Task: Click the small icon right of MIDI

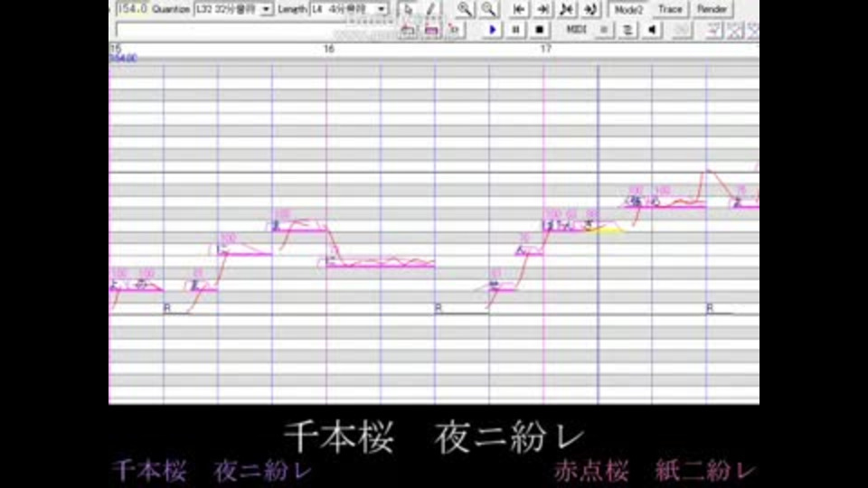Action: tap(604, 30)
